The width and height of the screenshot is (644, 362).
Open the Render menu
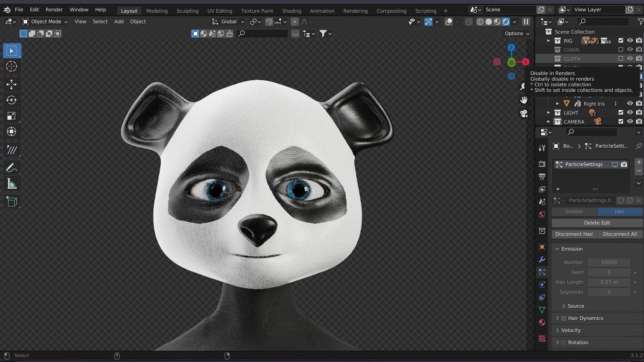click(54, 10)
